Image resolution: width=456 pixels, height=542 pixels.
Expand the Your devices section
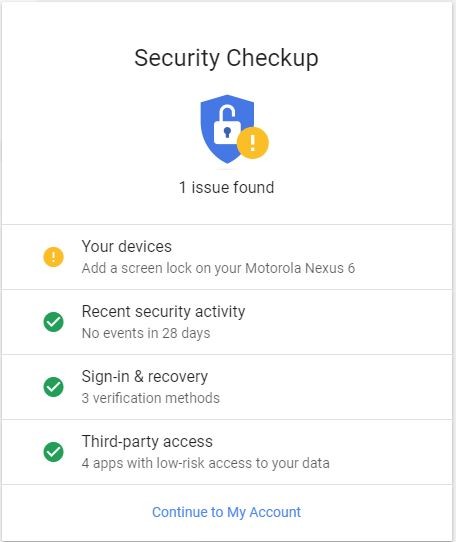[x=227, y=257]
